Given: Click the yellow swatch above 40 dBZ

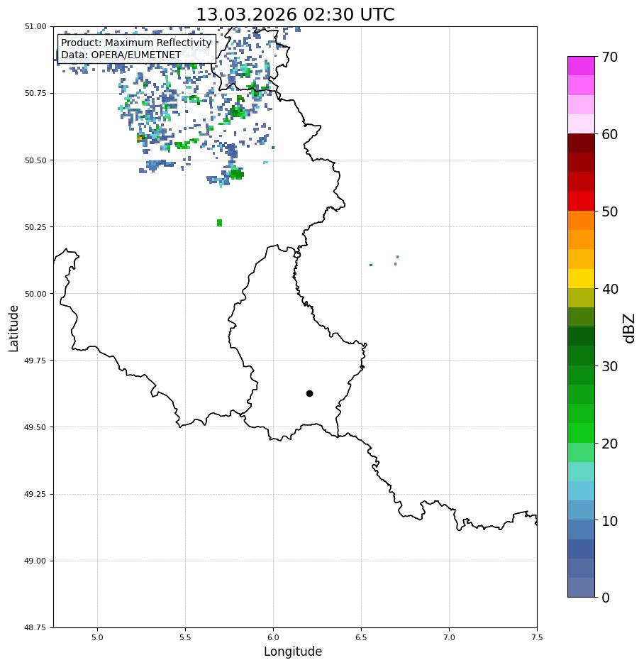Looking at the screenshot, I should pos(582,279).
